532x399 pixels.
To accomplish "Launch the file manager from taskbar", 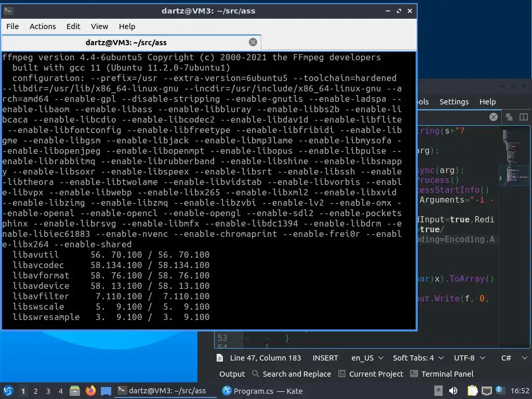I will (75, 391).
